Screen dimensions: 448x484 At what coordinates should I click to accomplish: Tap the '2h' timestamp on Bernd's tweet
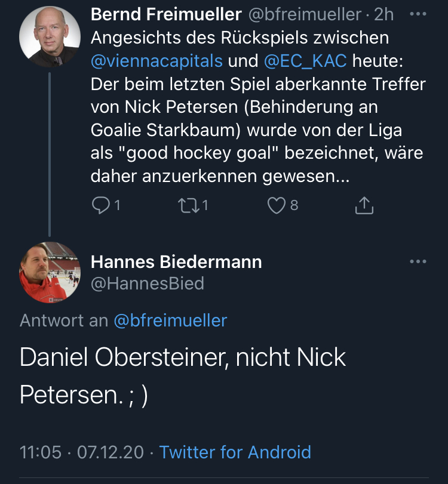(384, 14)
